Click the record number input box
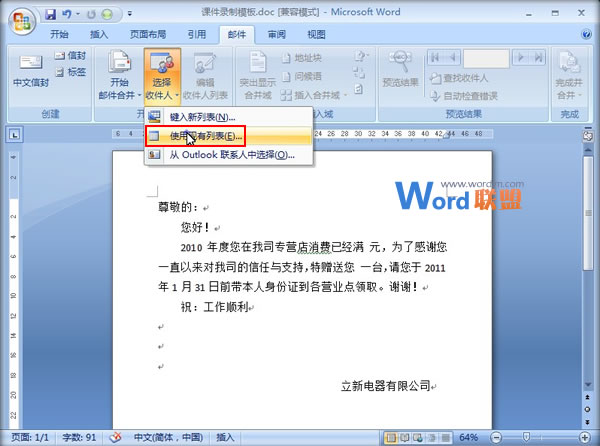This screenshot has height=446, width=600. [x=486, y=58]
